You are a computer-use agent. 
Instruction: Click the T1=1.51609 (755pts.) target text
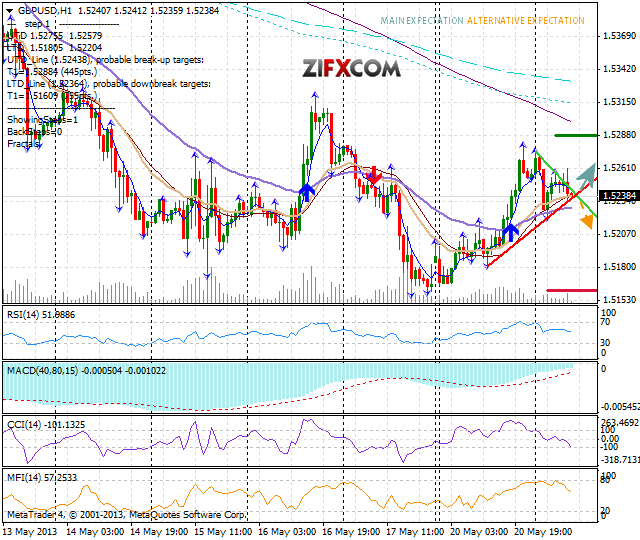52,96
